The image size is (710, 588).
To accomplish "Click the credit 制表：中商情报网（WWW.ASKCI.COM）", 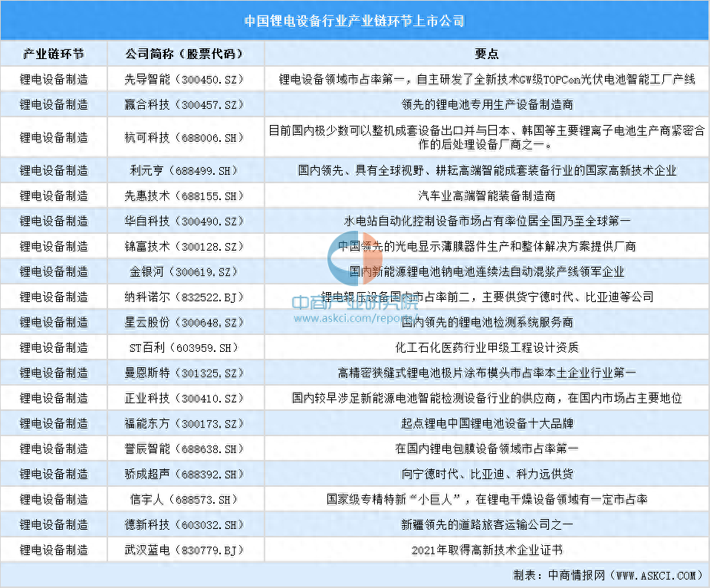I will click(609, 576).
